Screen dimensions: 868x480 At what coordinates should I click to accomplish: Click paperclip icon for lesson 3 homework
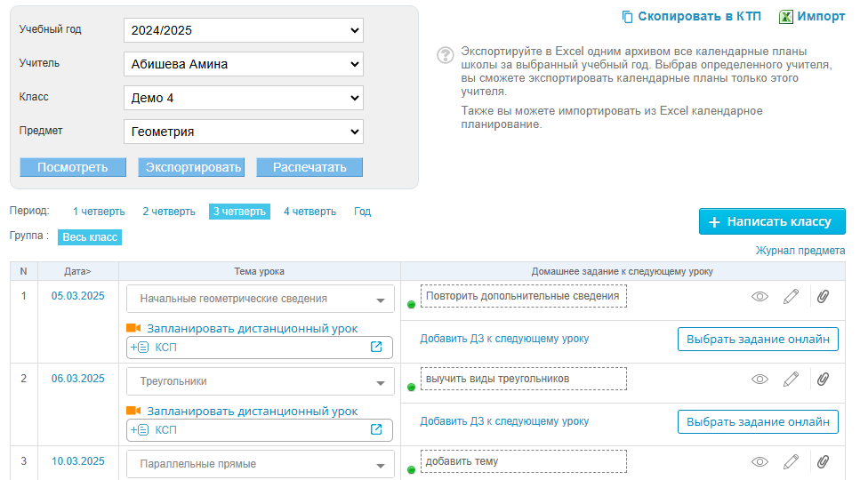click(823, 462)
